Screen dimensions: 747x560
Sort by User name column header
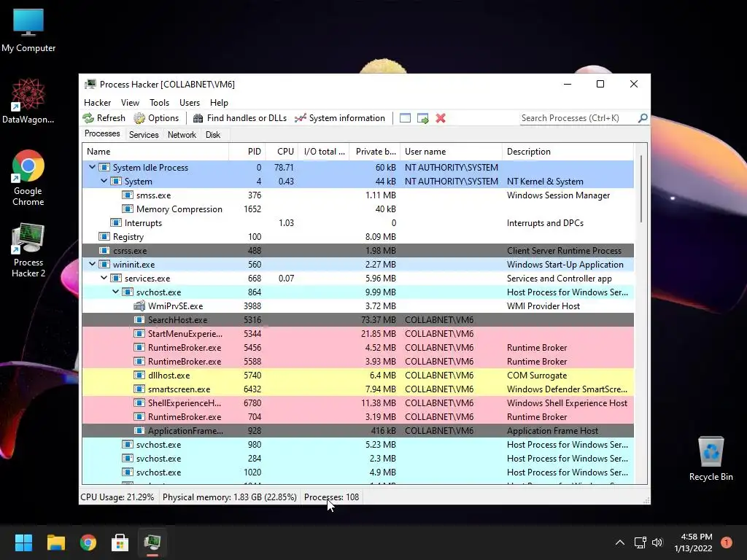point(451,152)
